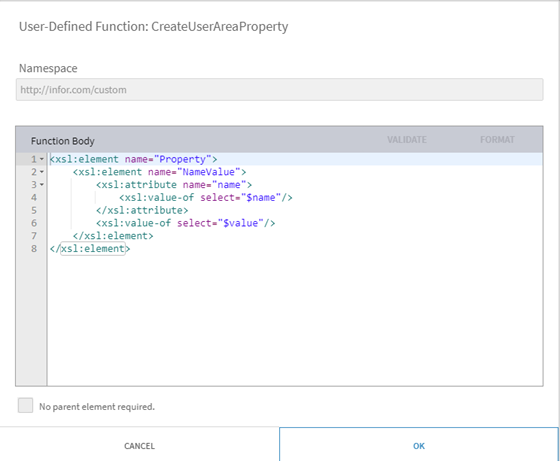
Task: Click the empty area of the code editor
Action: pyautogui.click(x=295, y=318)
